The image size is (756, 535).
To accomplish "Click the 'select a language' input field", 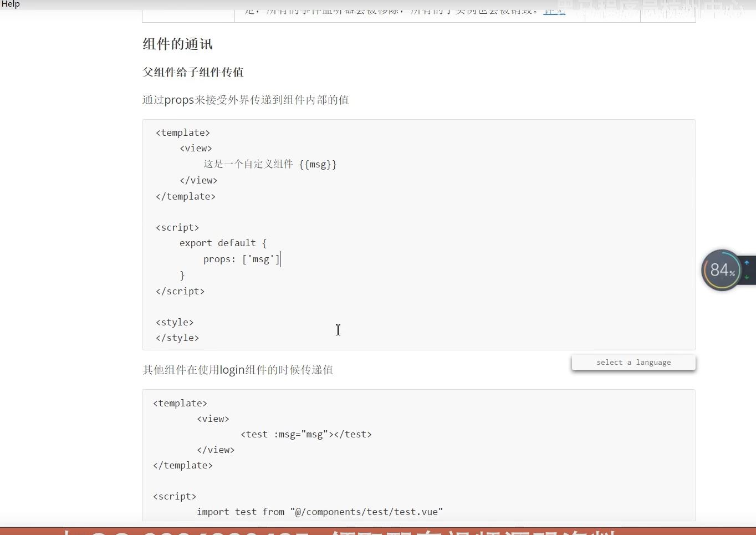I will (x=634, y=362).
